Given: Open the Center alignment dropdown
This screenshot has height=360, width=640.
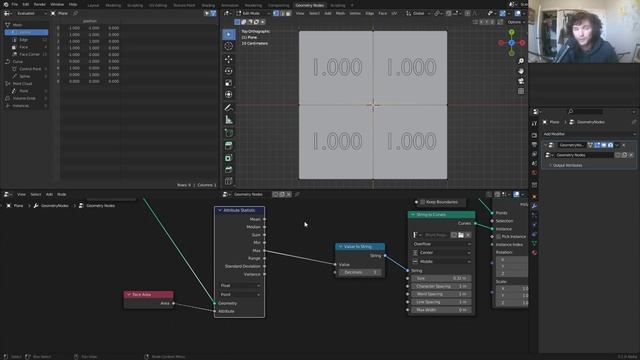Looking at the screenshot, I should tap(442, 253).
